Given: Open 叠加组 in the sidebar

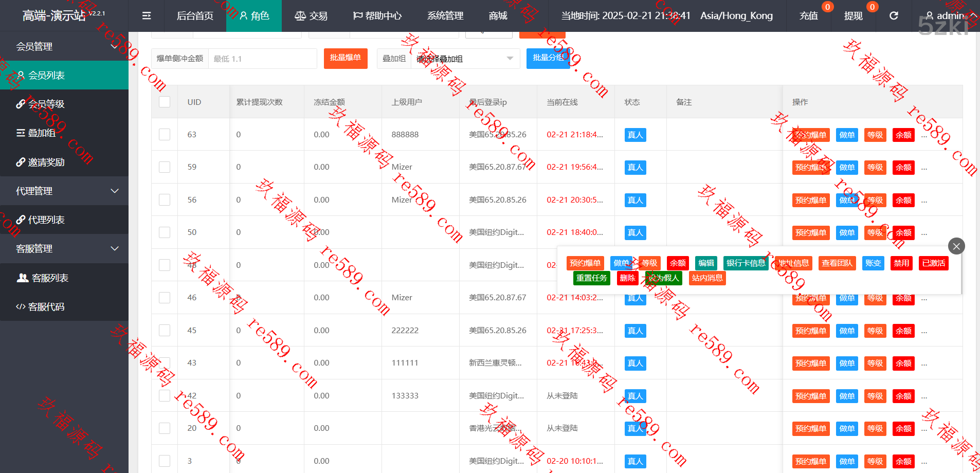Looking at the screenshot, I should (x=41, y=133).
